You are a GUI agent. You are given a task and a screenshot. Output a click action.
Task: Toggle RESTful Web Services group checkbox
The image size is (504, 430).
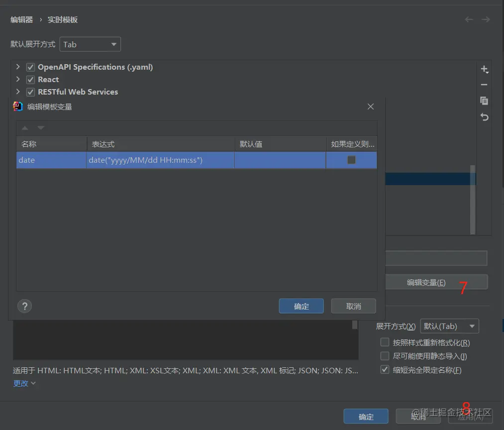point(30,92)
